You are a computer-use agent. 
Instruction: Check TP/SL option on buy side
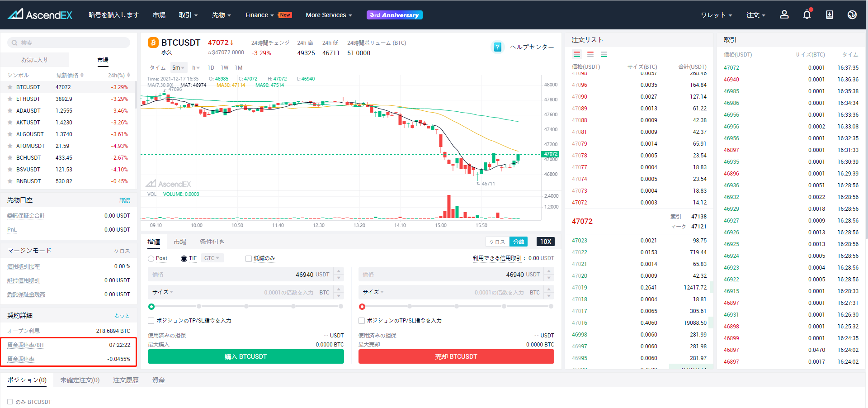[x=151, y=320]
